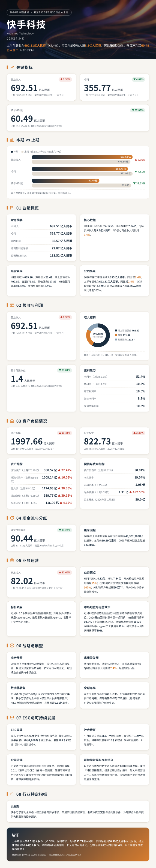Click the shield icon beside 07 ESG与可持续发展
The width and height of the screenshot is (156, 868).
pyautogui.click(x=12, y=718)
